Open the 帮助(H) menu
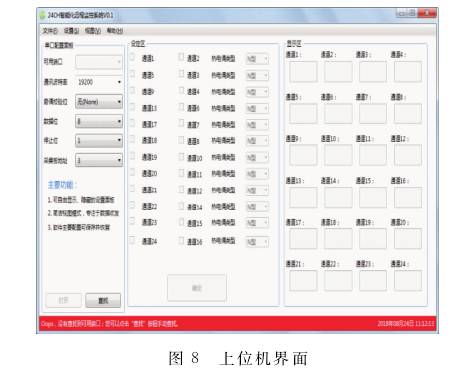 [x=115, y=31]
